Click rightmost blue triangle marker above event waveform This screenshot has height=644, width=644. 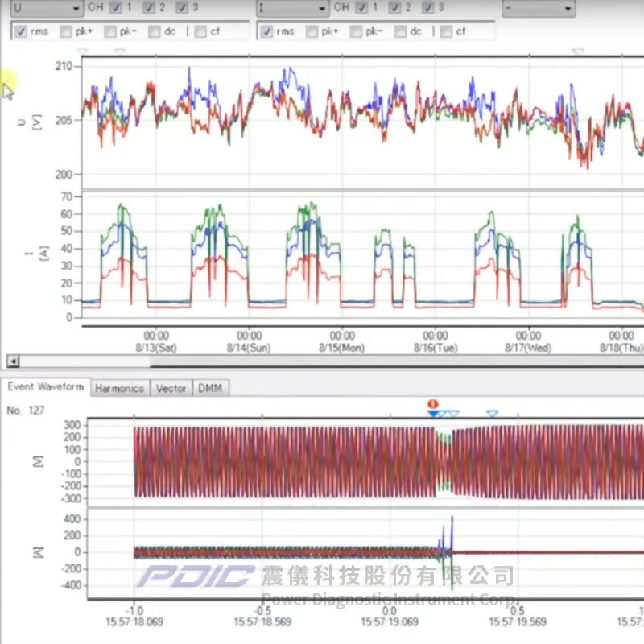[x=493, y=414]
